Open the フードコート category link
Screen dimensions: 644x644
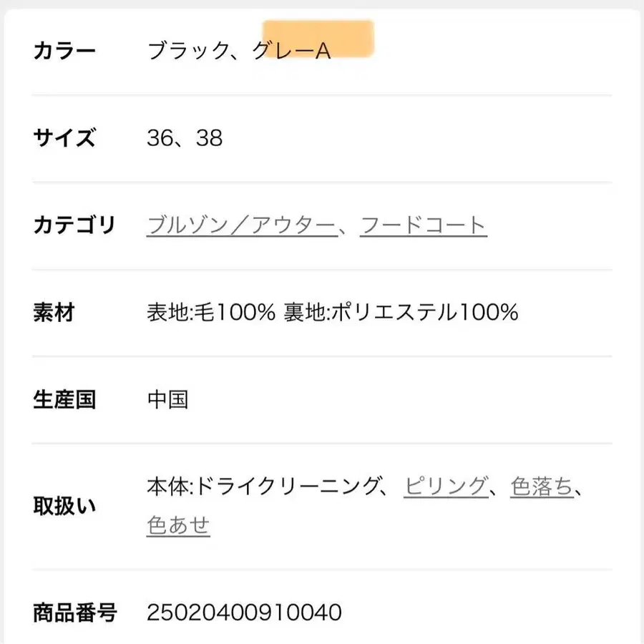pos(424,224)
